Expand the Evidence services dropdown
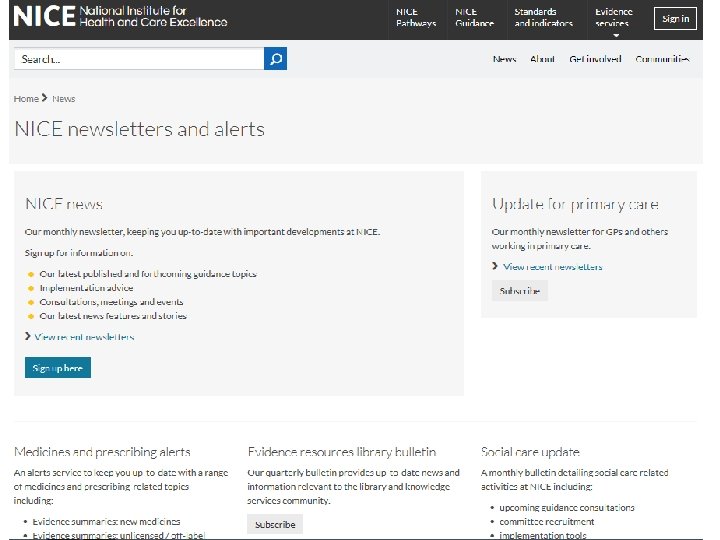720x540 pixels. click(614, 18)
